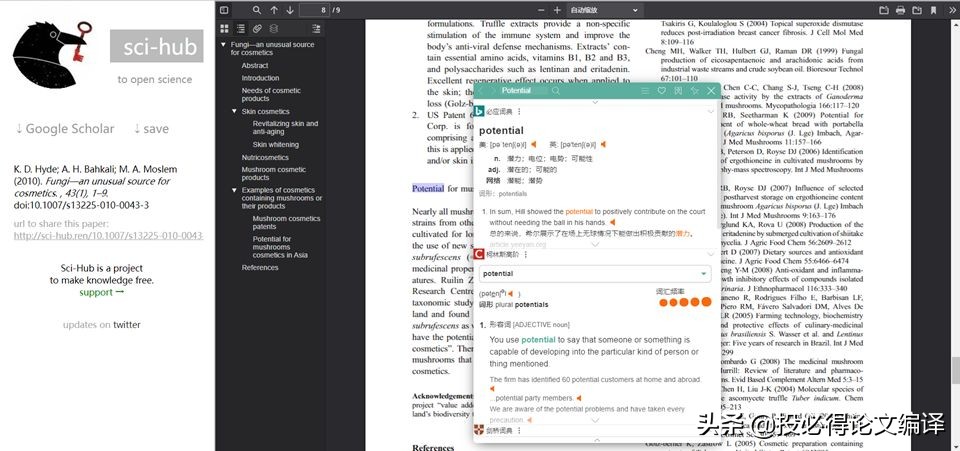Open 'Mushroom cosmetic products' outline entry
960x451 pixels.
(x=274, y=173)
